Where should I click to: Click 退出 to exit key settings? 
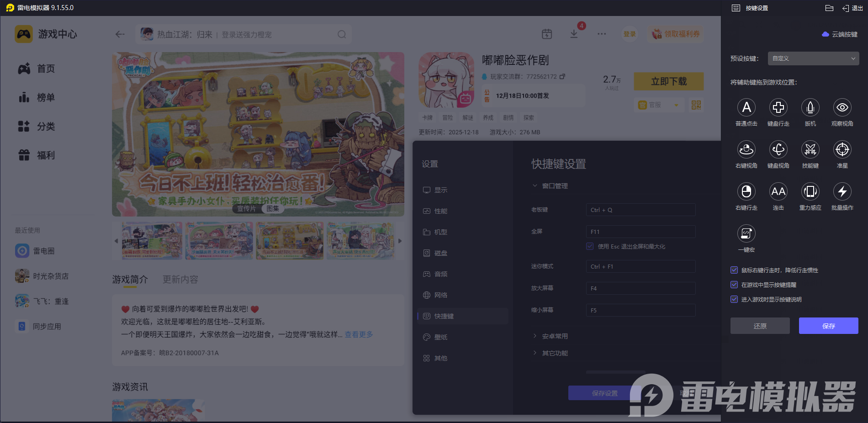click(x=852, y=8)
